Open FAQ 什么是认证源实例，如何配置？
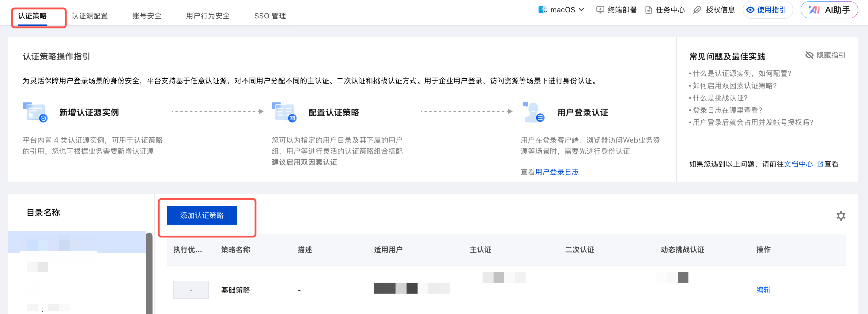Image resolution: width=868 pixels, height=314 pixels. point(742,73)
